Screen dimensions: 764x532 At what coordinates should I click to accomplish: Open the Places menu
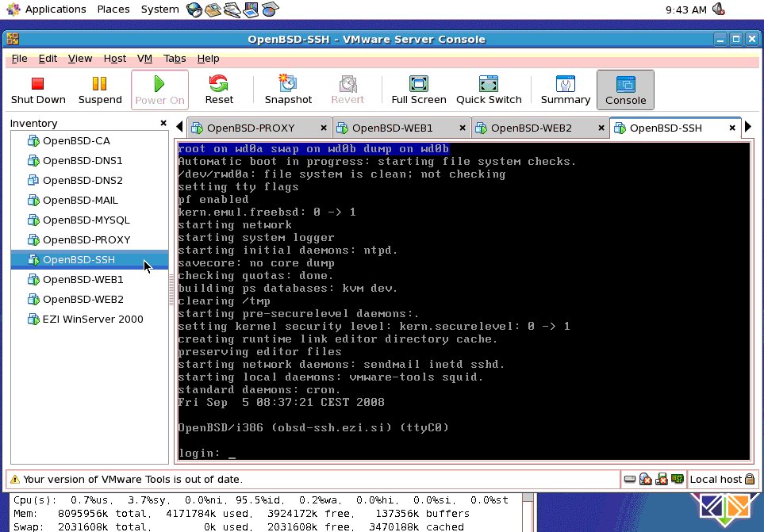point(113,10)
